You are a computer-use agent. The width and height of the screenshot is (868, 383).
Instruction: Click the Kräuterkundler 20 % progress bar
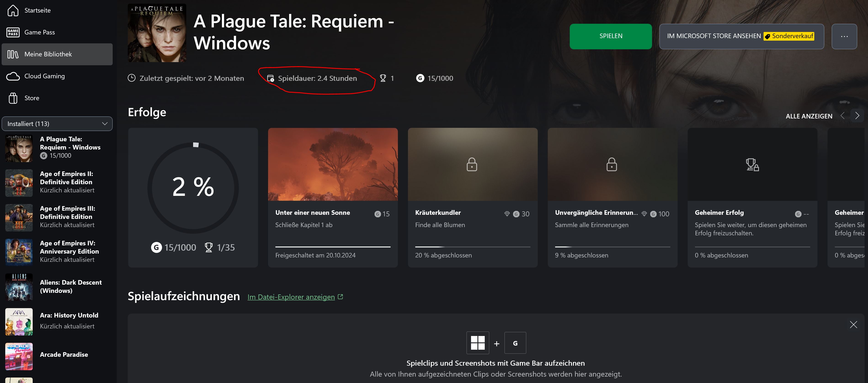(x=472, y=247)
